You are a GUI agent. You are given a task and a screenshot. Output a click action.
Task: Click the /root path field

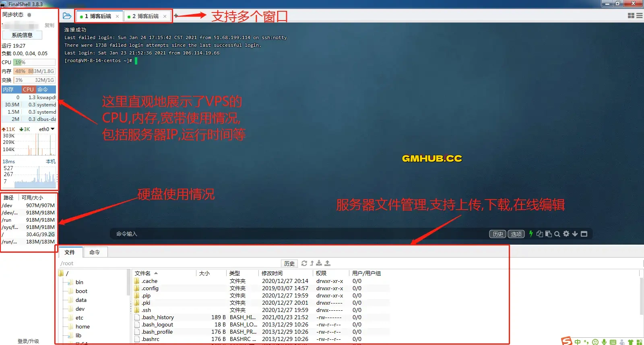[169, 264]
